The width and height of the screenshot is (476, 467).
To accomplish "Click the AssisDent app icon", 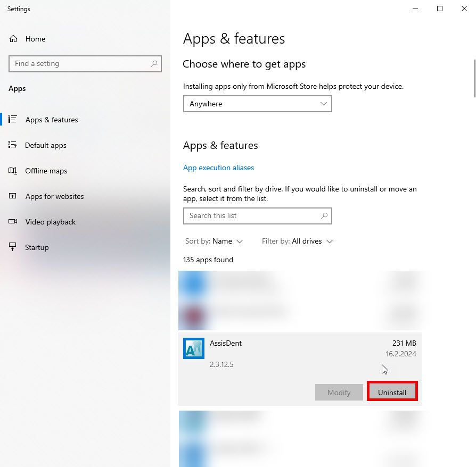I will coord(194,348).
